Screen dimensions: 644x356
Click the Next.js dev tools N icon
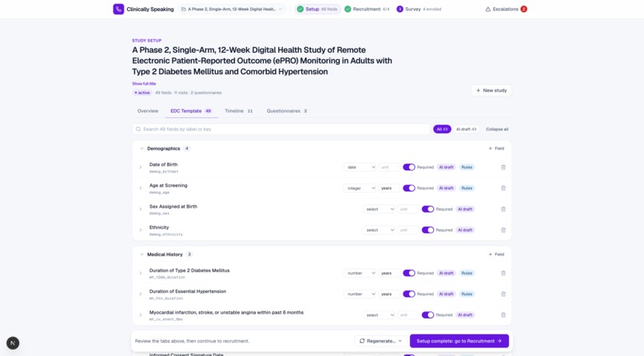13,343
